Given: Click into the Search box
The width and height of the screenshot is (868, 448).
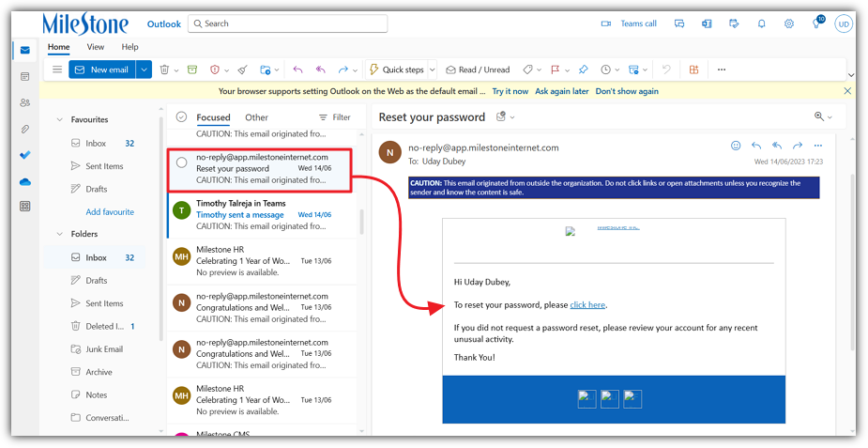Looking at the screenshot, I should pos(288,23).
